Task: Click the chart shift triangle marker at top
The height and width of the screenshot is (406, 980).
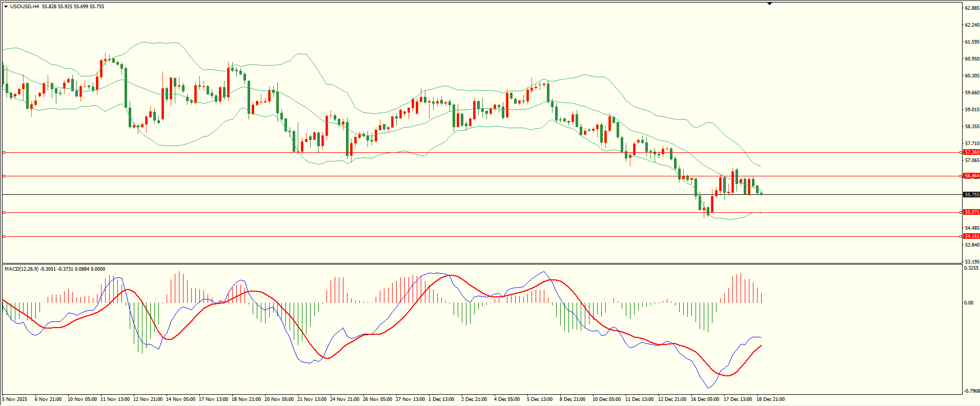Action: pyautogui.click(x=769, y=4)
